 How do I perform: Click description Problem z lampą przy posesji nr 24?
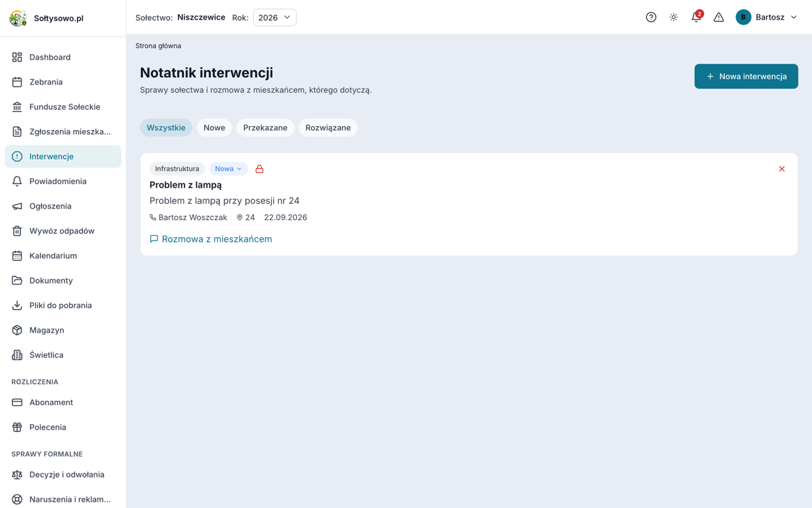tap(225, 200)
